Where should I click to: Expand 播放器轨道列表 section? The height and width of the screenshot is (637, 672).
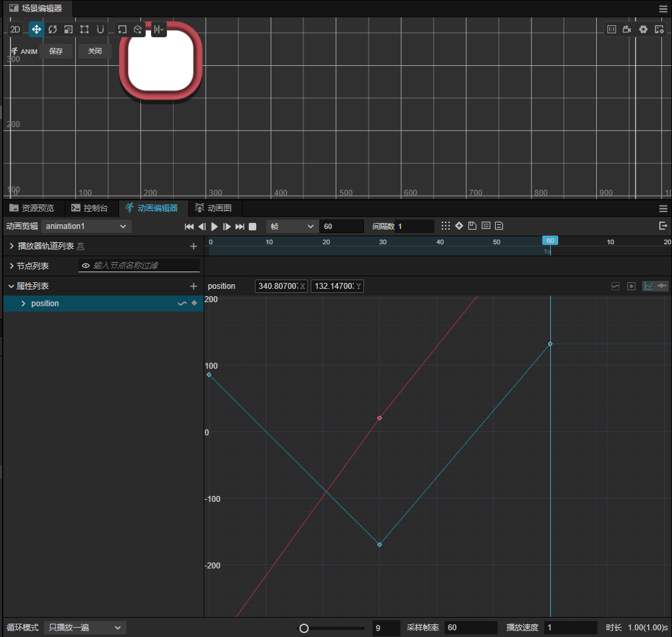(11, 246)
